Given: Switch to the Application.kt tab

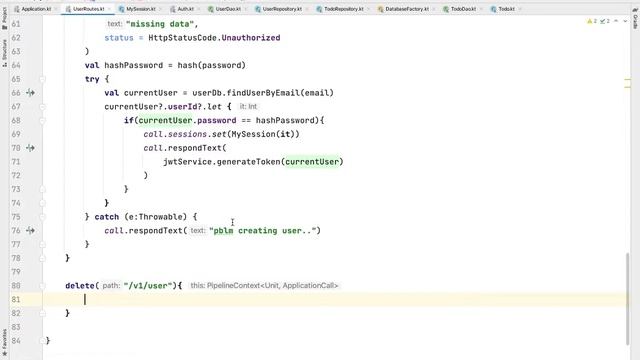Looking at the screenshot, I should click(x=36, y=9).
